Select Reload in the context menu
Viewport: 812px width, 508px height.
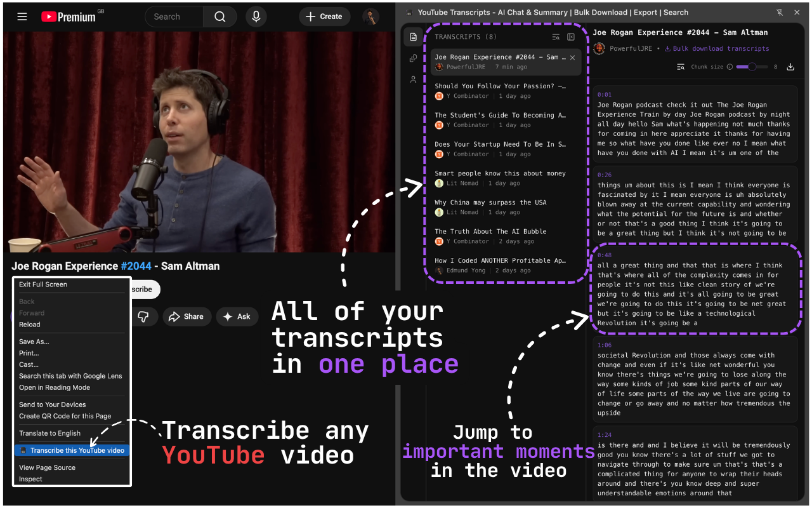coord(30,324)
